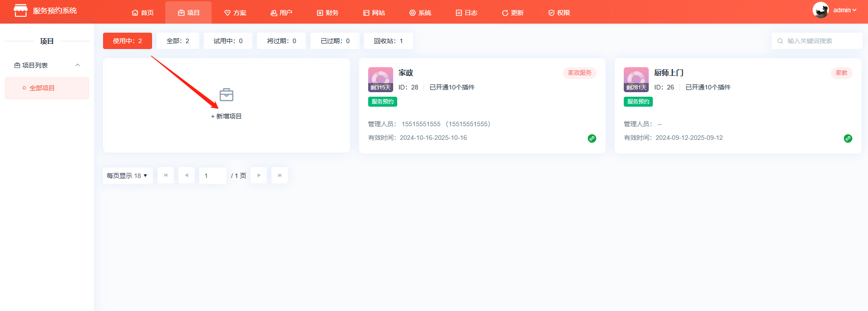Select the 全部: 2 filter tab
The image size is (868, 311).
[x=178, y=41]
